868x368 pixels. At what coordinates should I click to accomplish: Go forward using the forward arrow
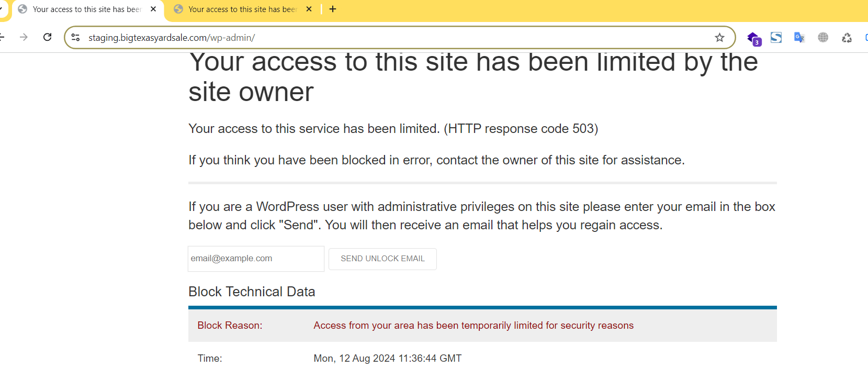click(x=24, y=37)
